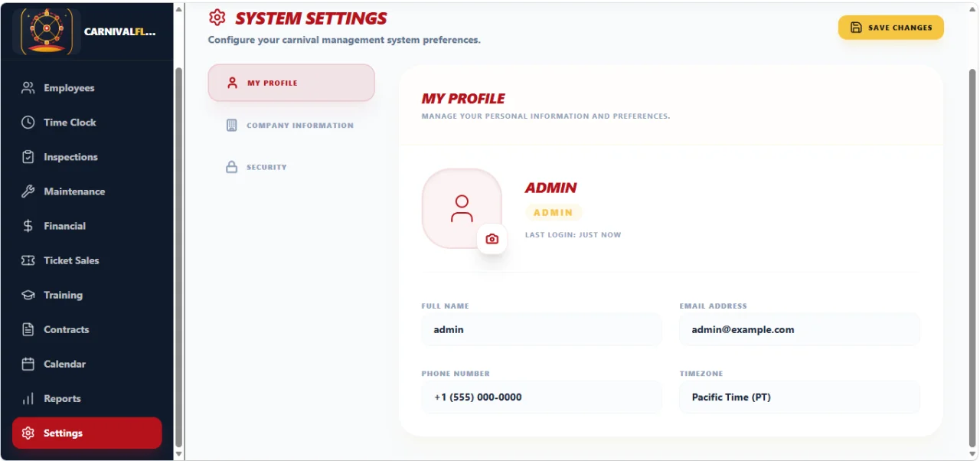Open the Timezone Pacific Time dropdown
This screenshot has height=461, width=980.
(x=799, y=397)
